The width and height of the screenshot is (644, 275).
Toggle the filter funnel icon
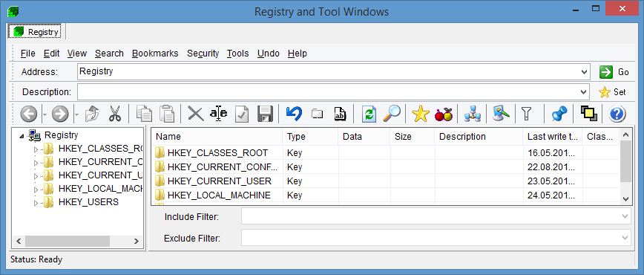coord(526,114)
